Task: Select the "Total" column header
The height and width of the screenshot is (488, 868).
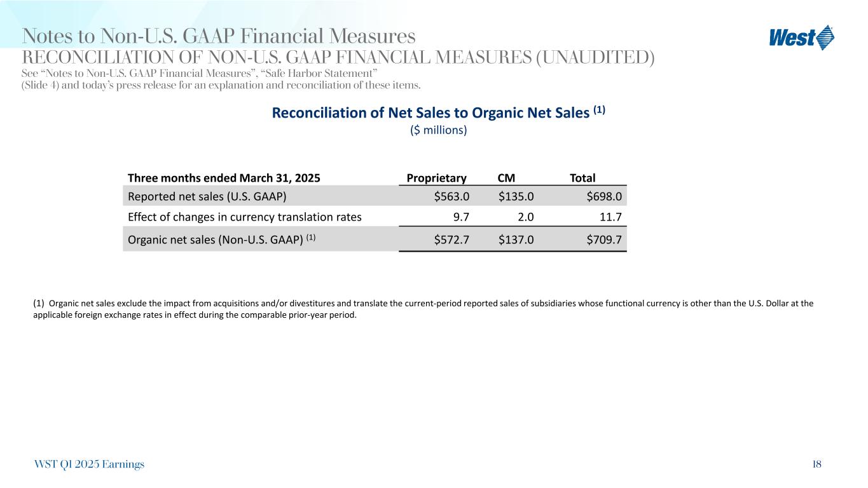Action: tap(583, 178)
